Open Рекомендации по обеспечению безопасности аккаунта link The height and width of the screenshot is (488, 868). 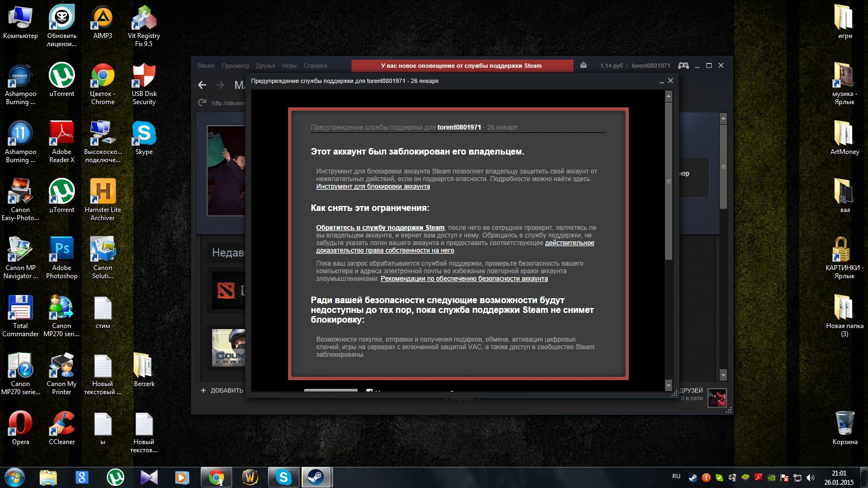pos(464,279)
